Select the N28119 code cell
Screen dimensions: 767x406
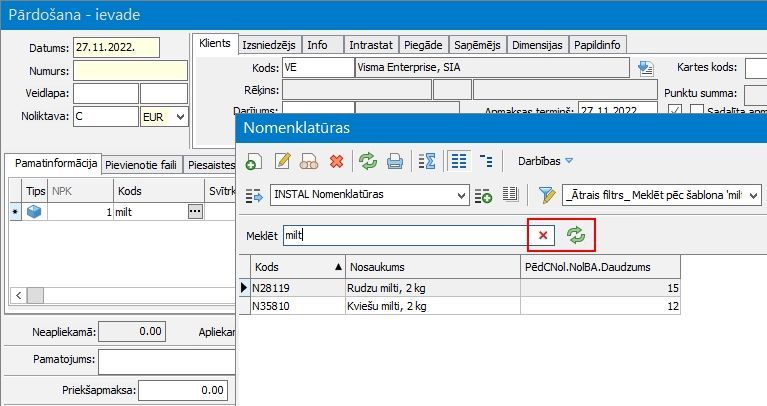tap(298, 288)
